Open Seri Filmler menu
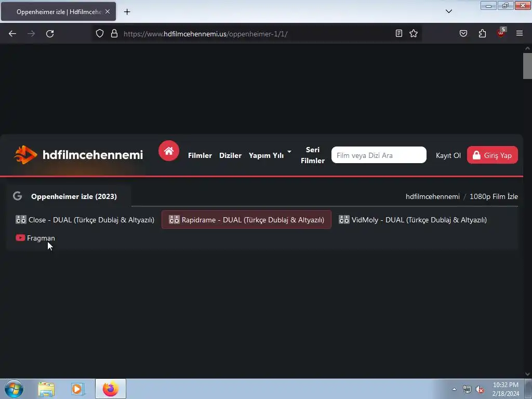The height and width of the screenshot is (399, 532). (x=312, y=155)
